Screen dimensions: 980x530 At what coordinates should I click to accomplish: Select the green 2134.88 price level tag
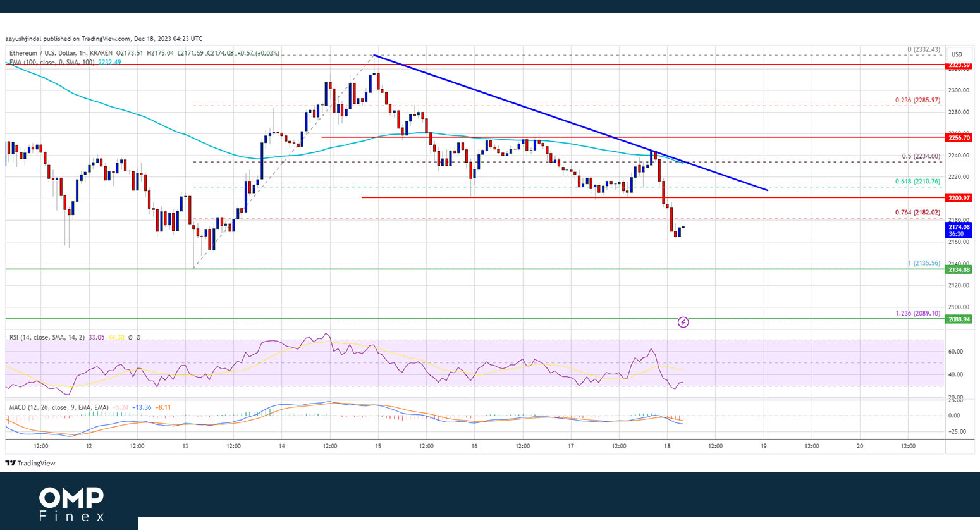pyautogui.click(x=959, y=269)
